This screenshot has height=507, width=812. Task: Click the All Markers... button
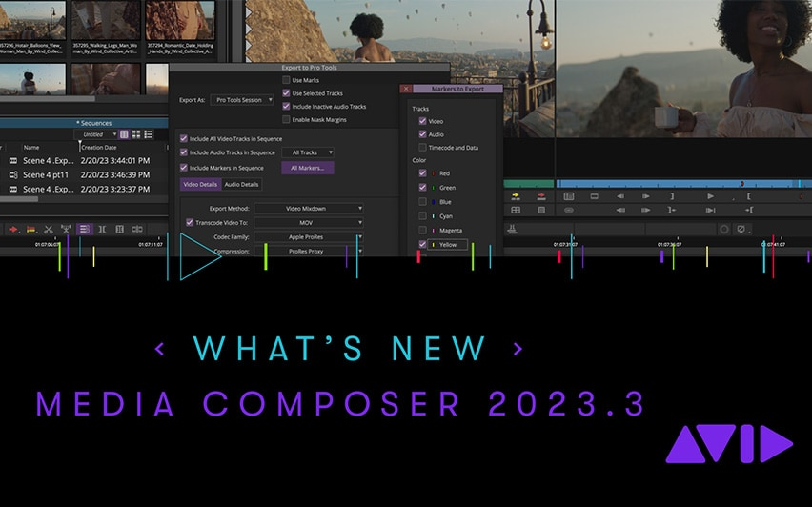click(x=308, y=168)
